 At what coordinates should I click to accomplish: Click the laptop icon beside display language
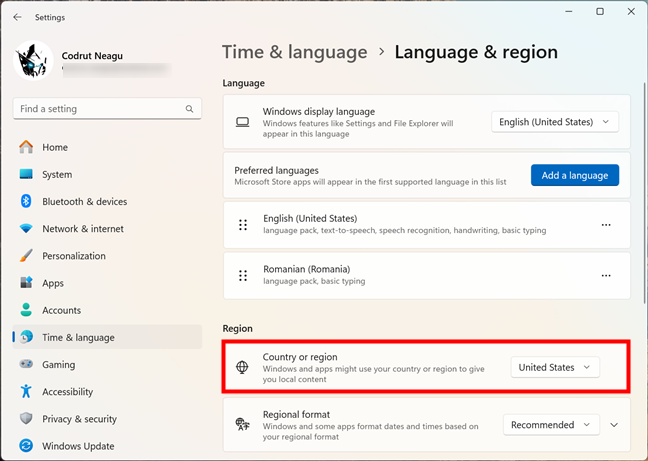click(x=242, y=122)
